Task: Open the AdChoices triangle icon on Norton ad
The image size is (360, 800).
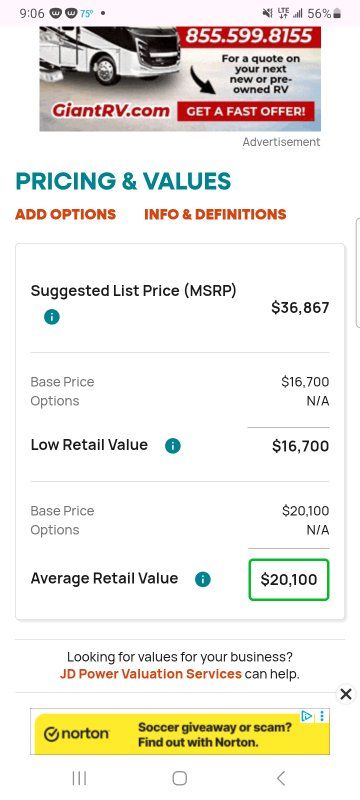Action: 307,716
